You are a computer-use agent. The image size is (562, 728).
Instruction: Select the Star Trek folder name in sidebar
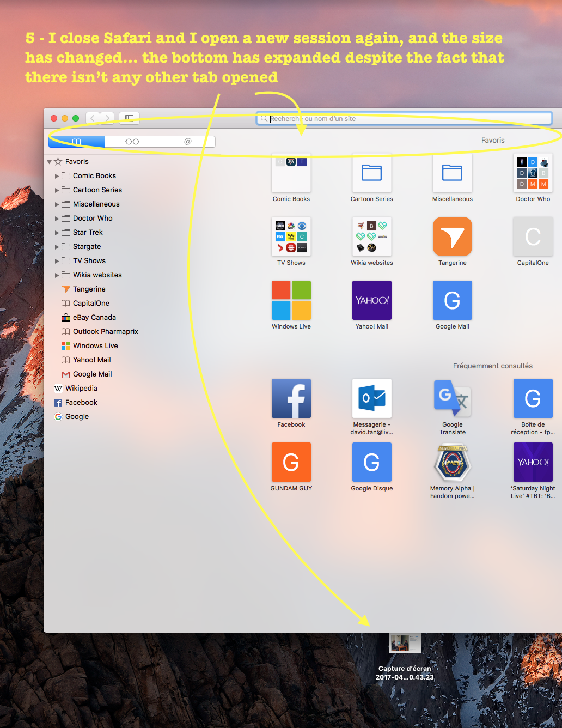(88, 233)
